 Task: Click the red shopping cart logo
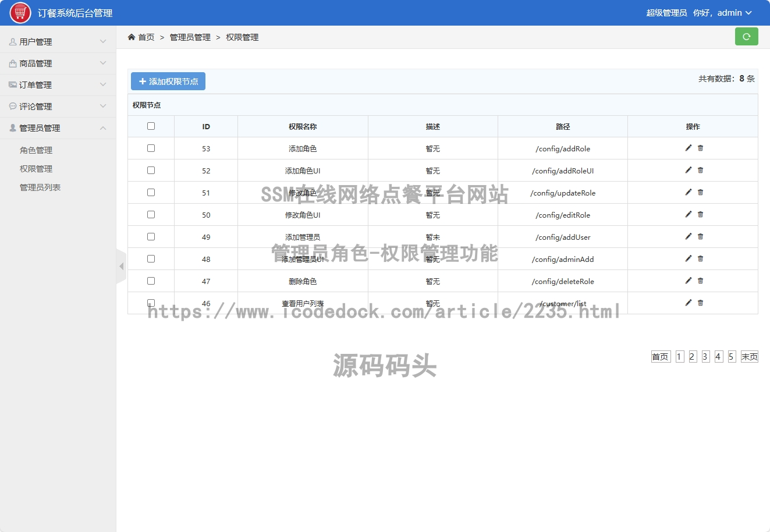[20, 13]
